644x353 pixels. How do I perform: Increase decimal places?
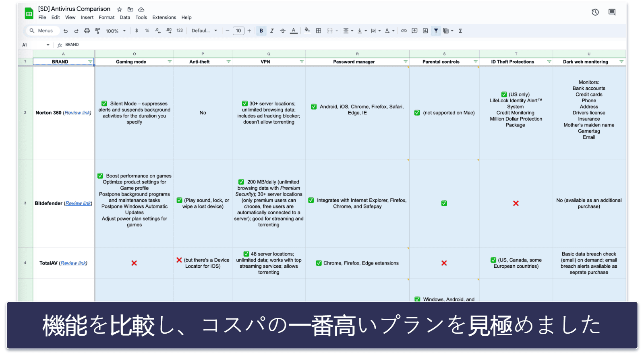click(169, 31)
